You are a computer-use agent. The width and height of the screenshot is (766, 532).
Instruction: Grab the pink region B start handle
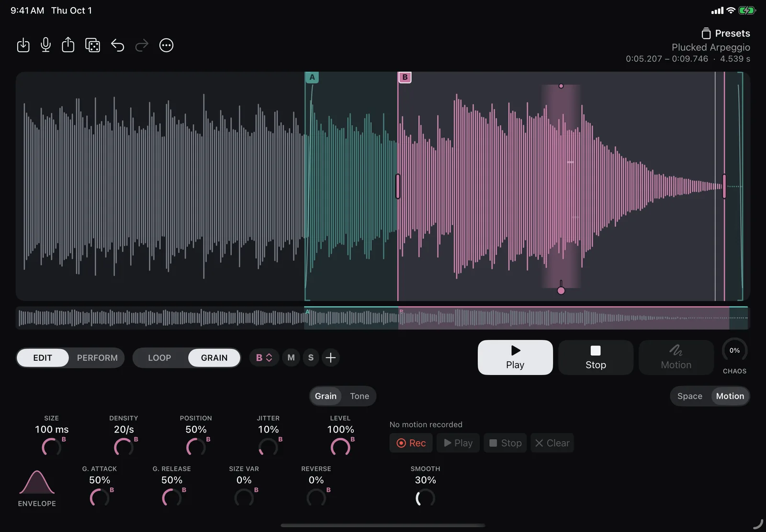(x=398, y=187)
